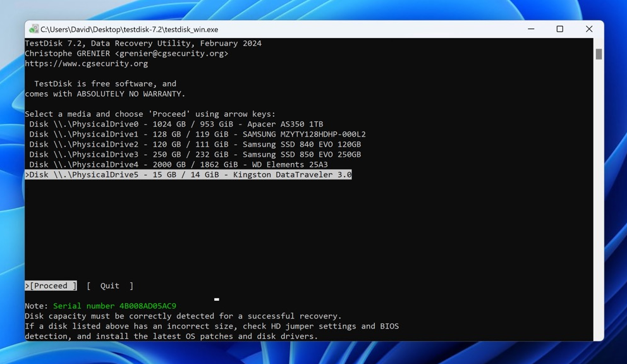Click the TestDisk 7.2 header line
Viewport: 627px width, 364px height.
click(x=143, y=44)
